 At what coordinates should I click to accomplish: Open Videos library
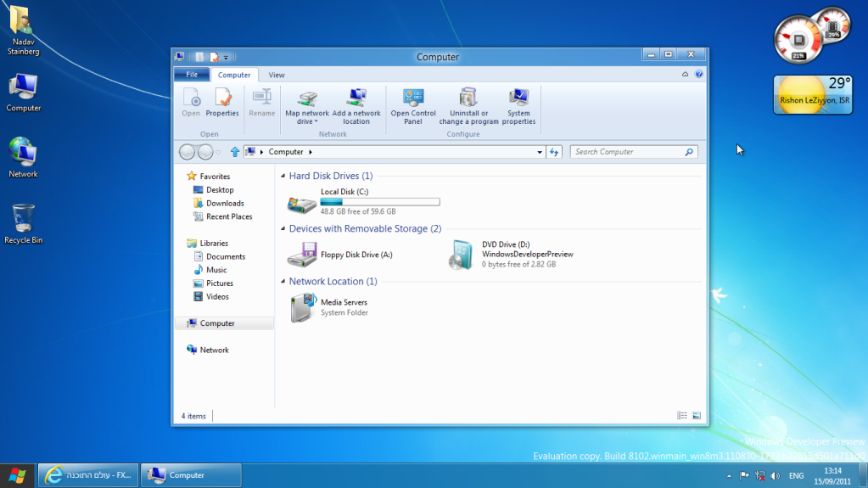(211, 297)
